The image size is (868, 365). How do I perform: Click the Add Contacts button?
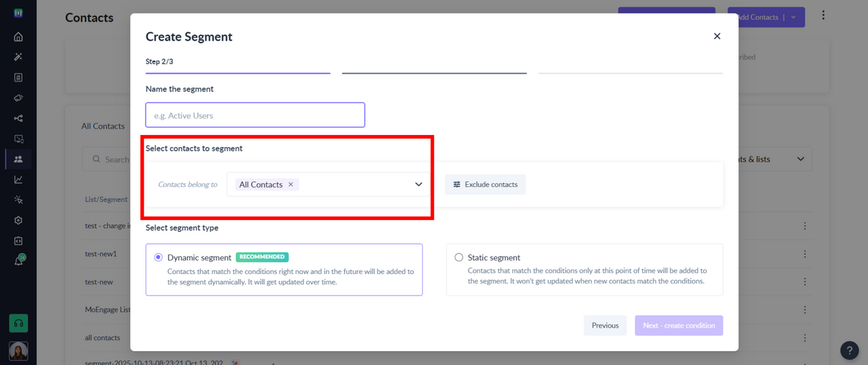(757, 17)
